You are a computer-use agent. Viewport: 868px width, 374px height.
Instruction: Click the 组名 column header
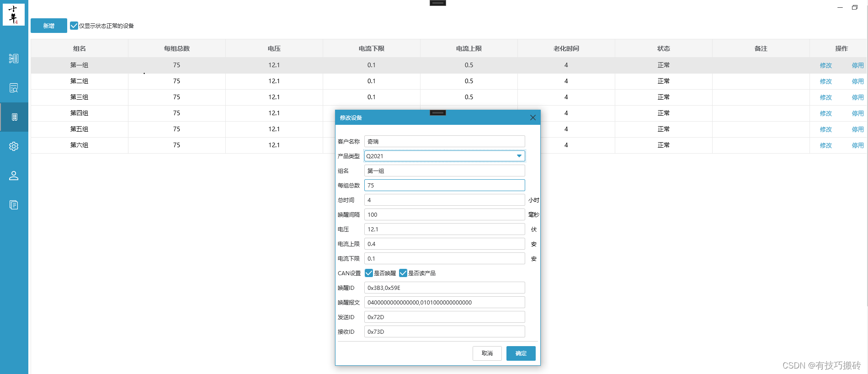(80, 48)
